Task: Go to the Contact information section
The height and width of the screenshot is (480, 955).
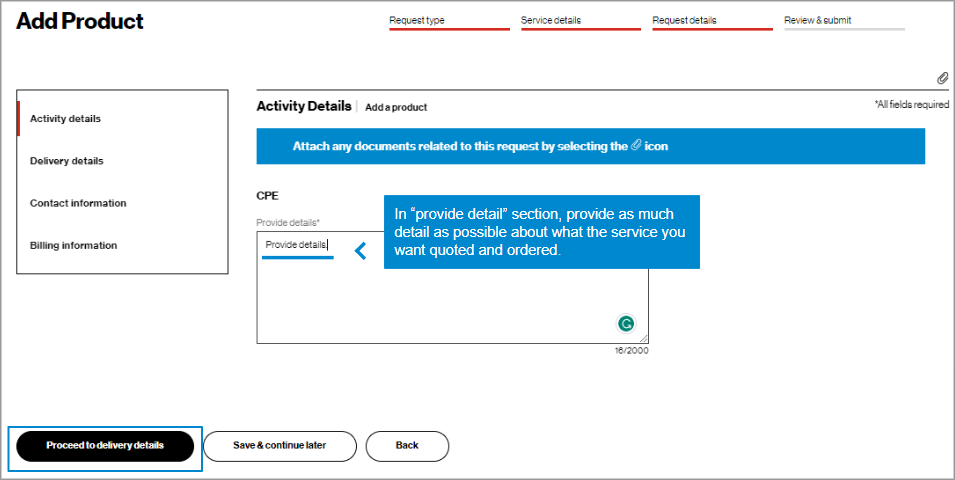Action: tap(78, 203)
